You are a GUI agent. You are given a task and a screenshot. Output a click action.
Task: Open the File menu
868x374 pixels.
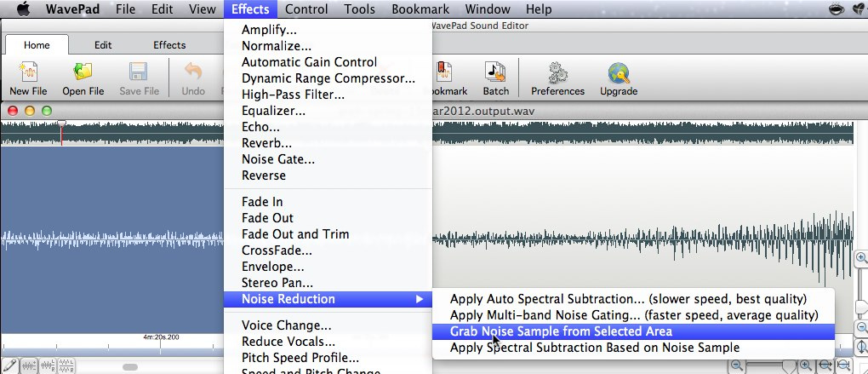point(126,9)
